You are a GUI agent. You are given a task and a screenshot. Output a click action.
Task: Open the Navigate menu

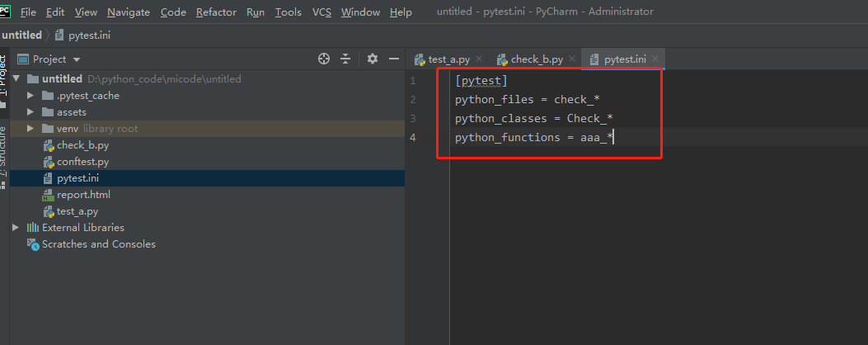point(129,12)
